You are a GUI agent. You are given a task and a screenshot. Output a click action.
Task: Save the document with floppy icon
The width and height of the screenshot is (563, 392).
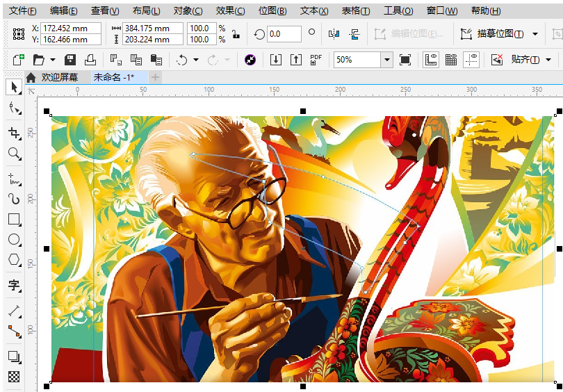click(70, 60)
